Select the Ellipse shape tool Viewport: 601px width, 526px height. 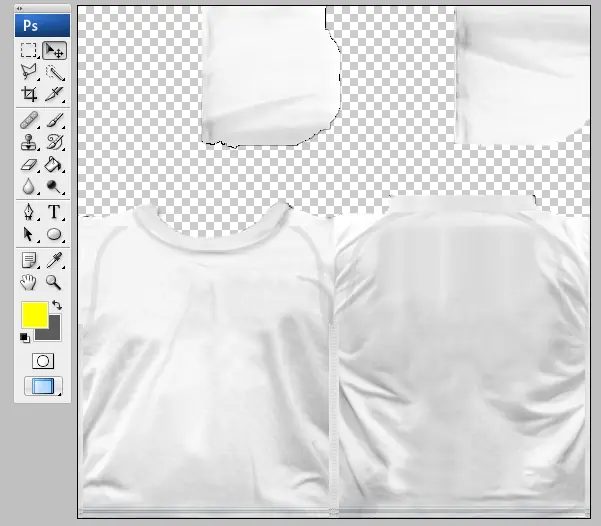(x=54, y=234)
